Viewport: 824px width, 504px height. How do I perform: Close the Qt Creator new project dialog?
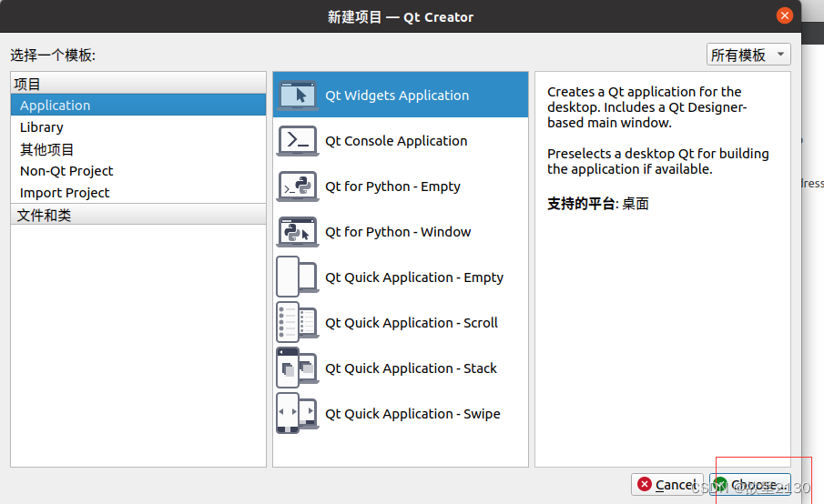[785, 15]
